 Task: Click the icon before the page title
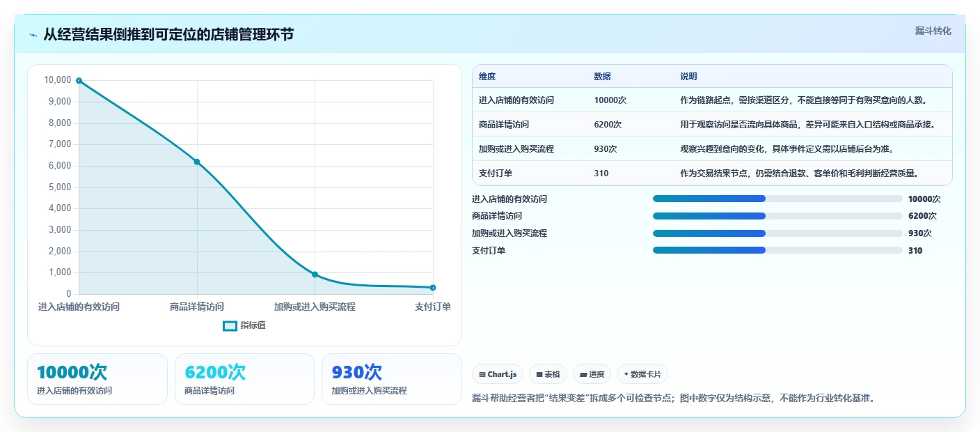[33, 35]
